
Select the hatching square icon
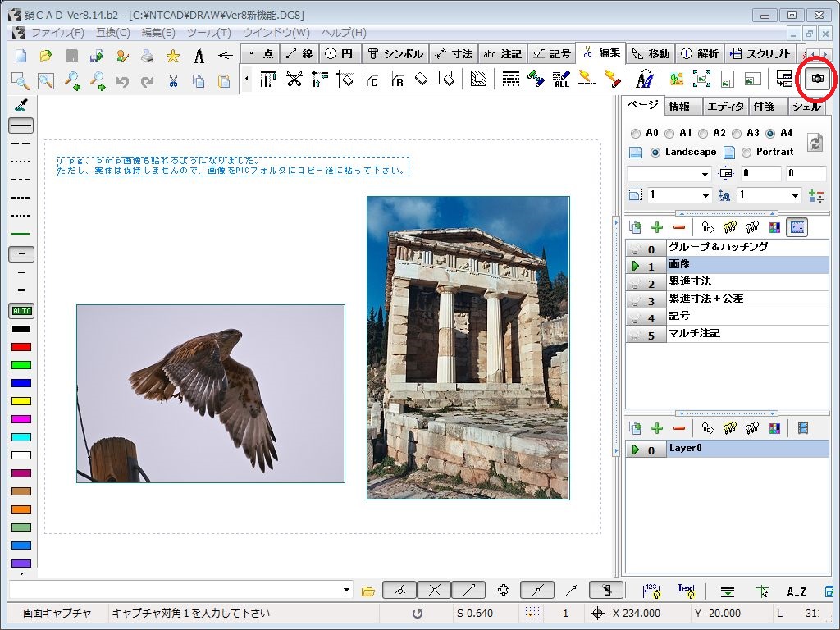tap(478, 80)
